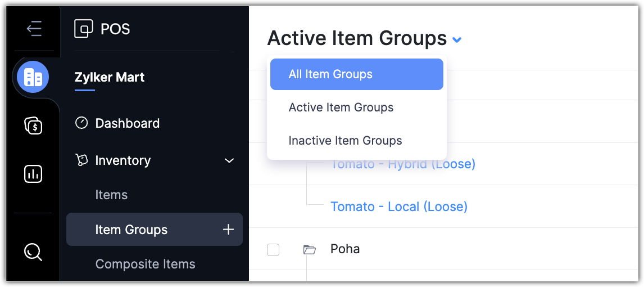Select All Item Groups filter option
644x287 pixels.
click(330, 74)
